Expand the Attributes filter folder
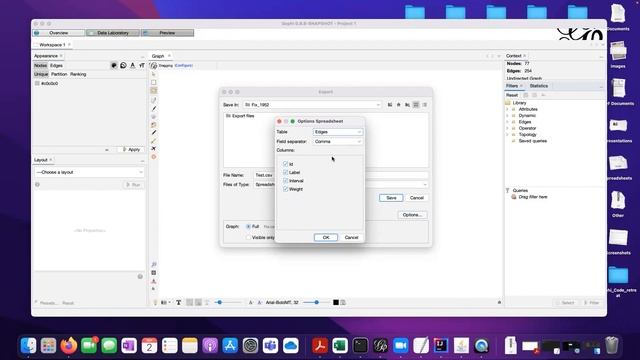The width and height of the screenshot is (640, 360). tap(508, 109)
